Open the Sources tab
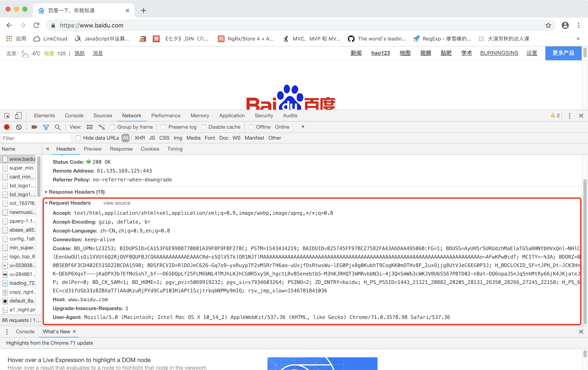The image size is (588, 370). coord(103,115)
